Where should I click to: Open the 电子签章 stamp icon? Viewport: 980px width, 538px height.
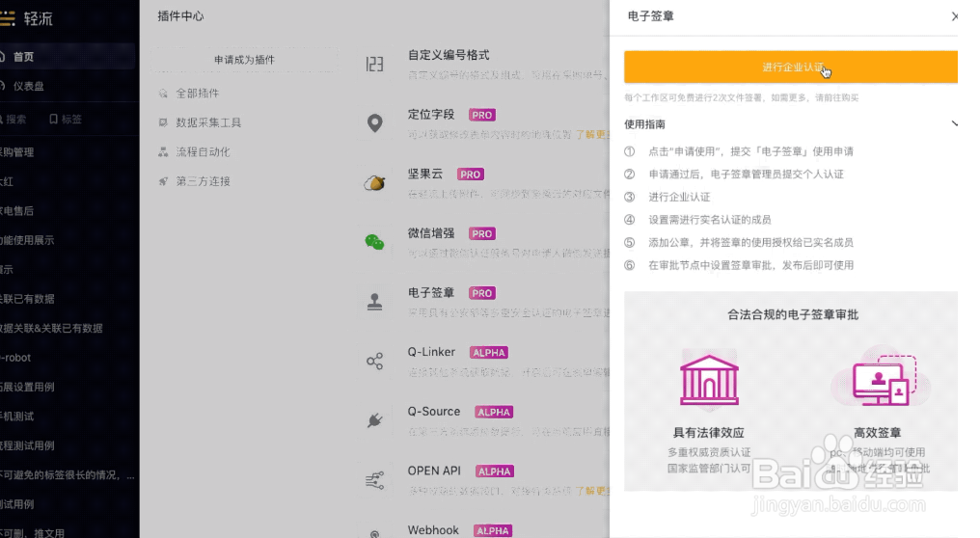tap(374, 301)
